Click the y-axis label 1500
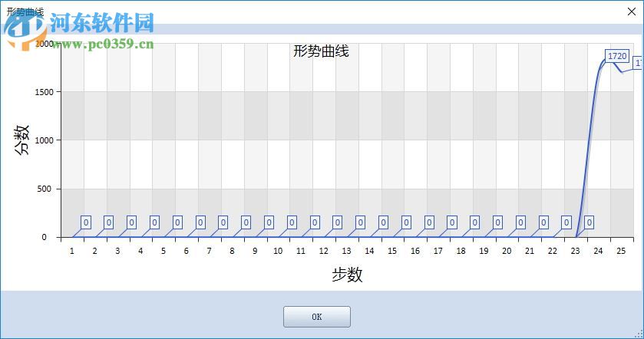 [x=45, y=92]
